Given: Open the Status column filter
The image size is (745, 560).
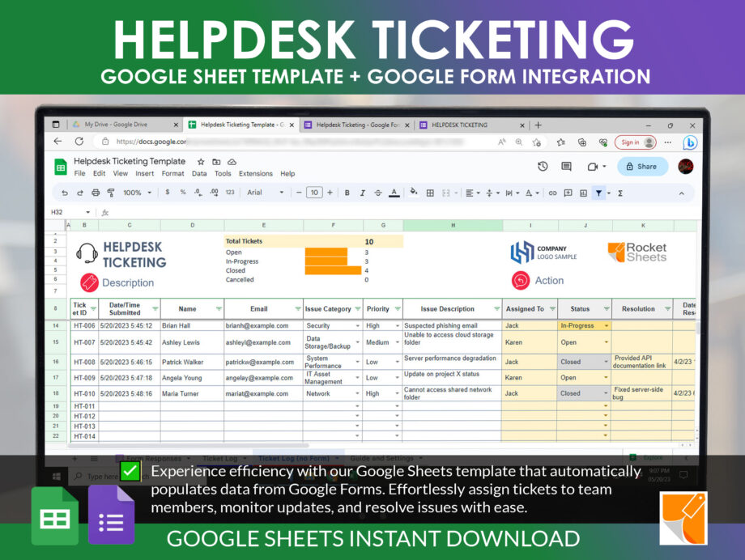Looking at the screenshot, I should tap(607, 309).
